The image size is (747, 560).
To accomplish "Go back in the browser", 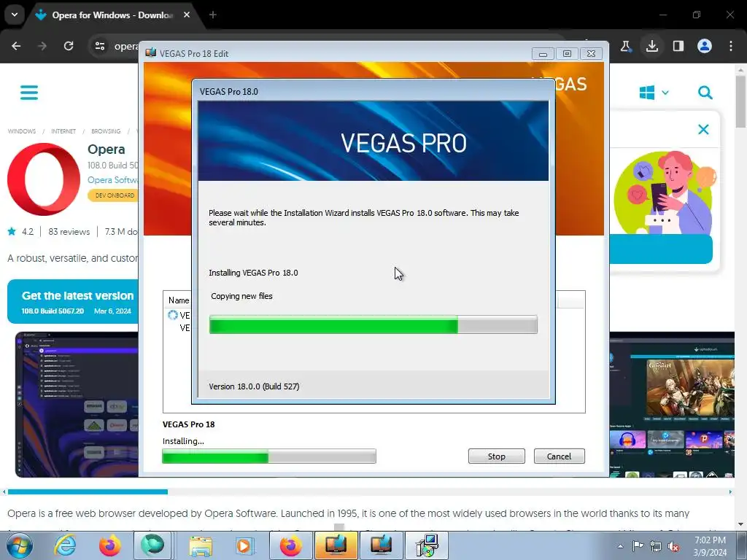I will coord(16,46).
